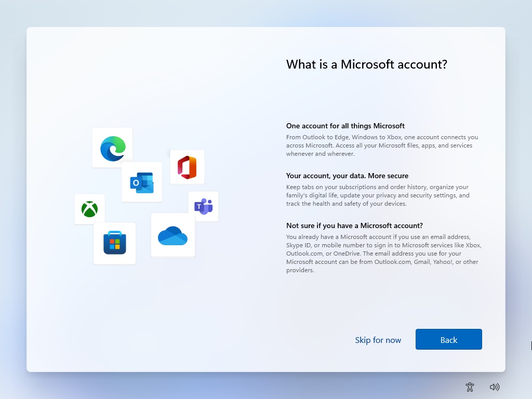Viewport: 532px width, 399px height.
Task: Click the 'What is a Microsoft account?' heading
Action: coord(367,64)
